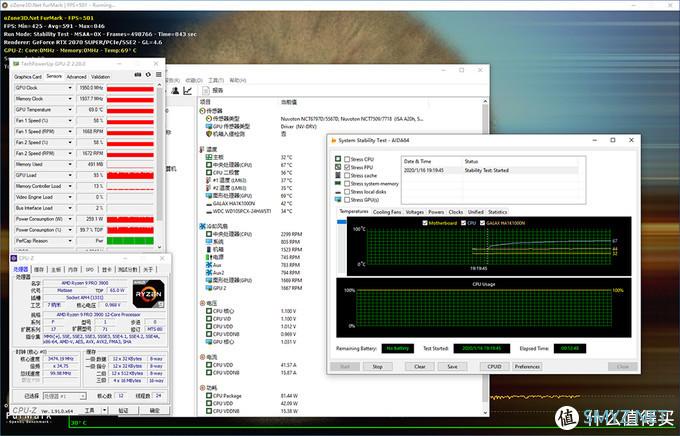Click the AIDA64 sensor list vertical scrollbar
This screenshot has width=680, height=436.
[485, 256]
